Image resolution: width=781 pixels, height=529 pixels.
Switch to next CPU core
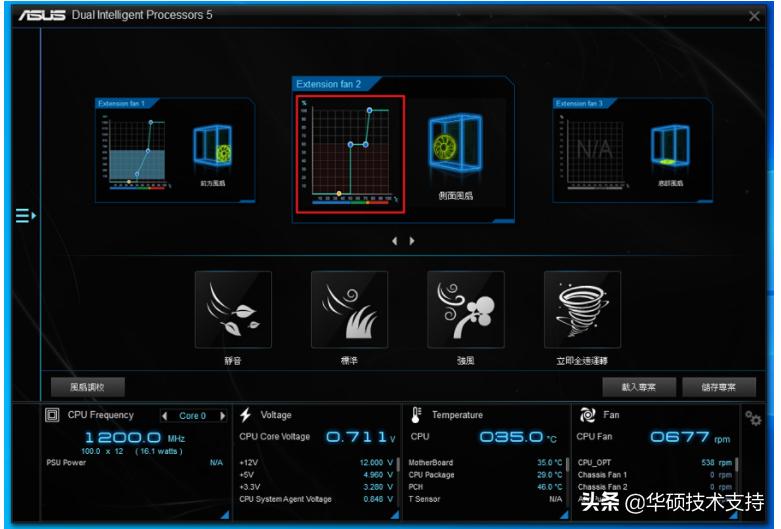(222, 416)
